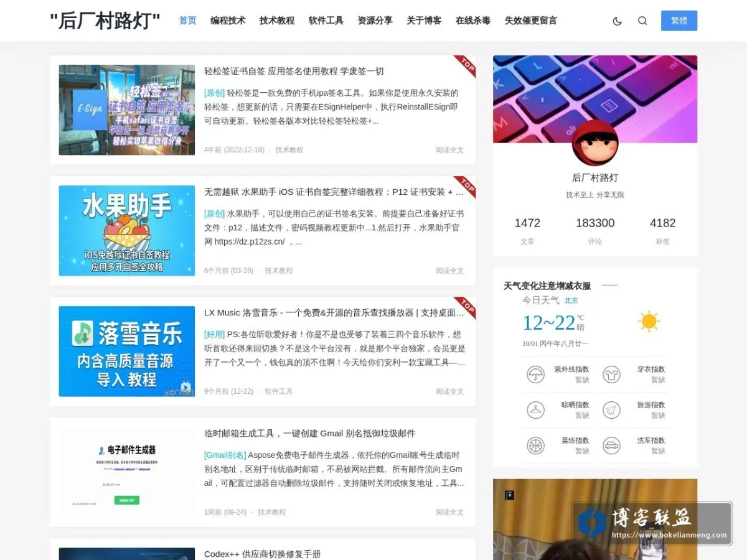Open the 轻松签证书自签 article title
747x560 pixels.
tap(294, 71)
